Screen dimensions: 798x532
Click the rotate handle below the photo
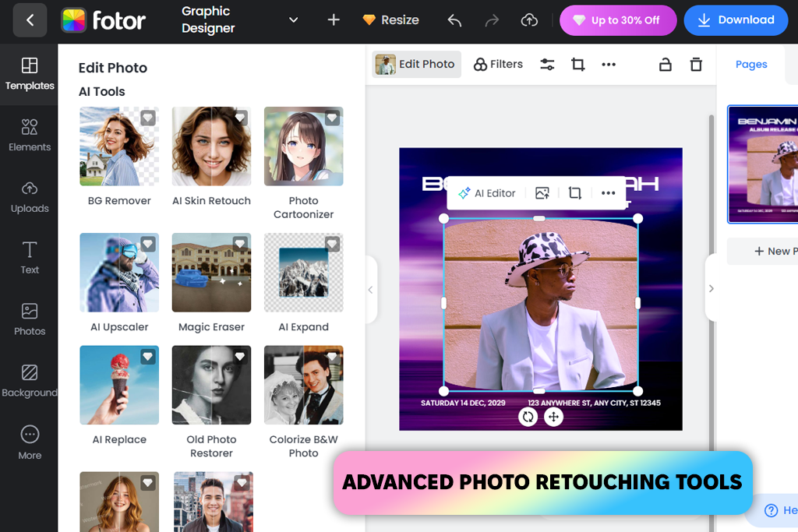coord(528,417)
